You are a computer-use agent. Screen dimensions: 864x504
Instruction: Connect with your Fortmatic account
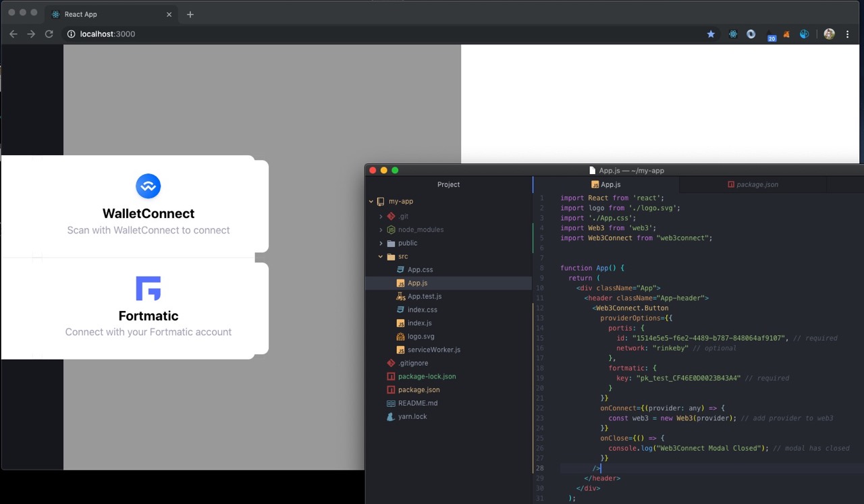(148, 331)
